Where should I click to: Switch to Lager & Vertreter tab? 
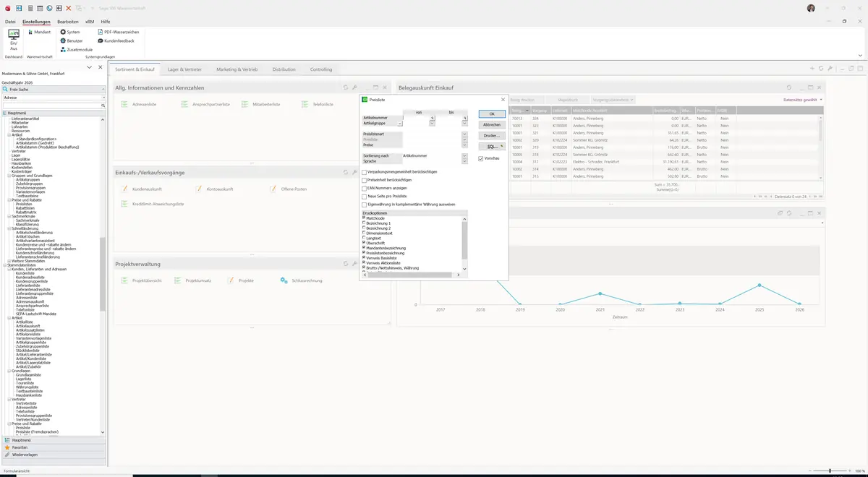coord(184,69)
